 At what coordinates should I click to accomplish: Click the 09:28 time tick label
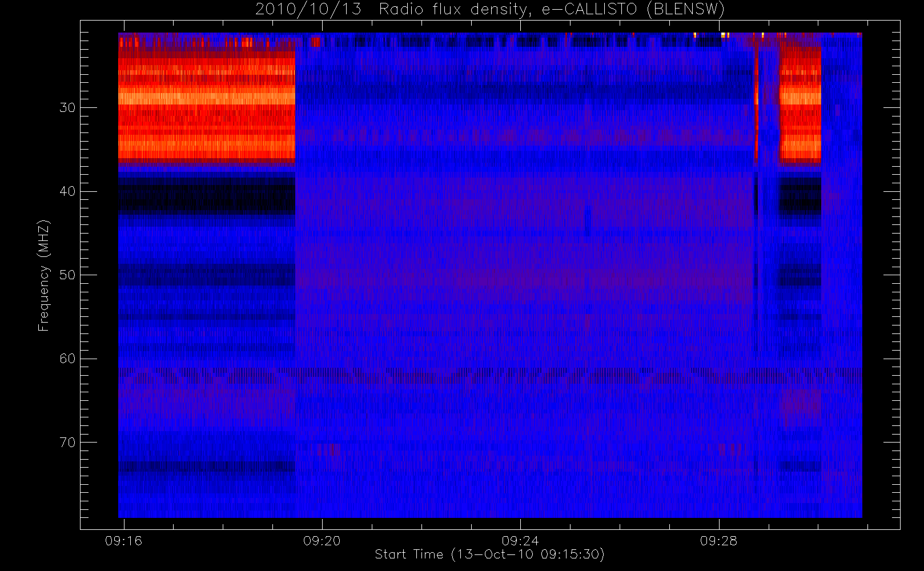point(718,540)
